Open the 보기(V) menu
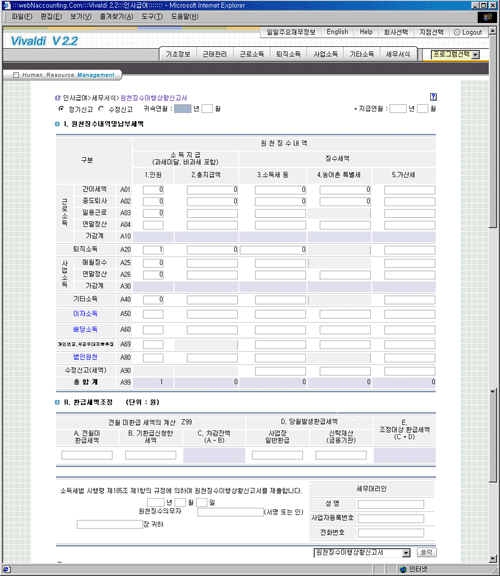This screenshot has height=576, width=500. tap(81, 17)
